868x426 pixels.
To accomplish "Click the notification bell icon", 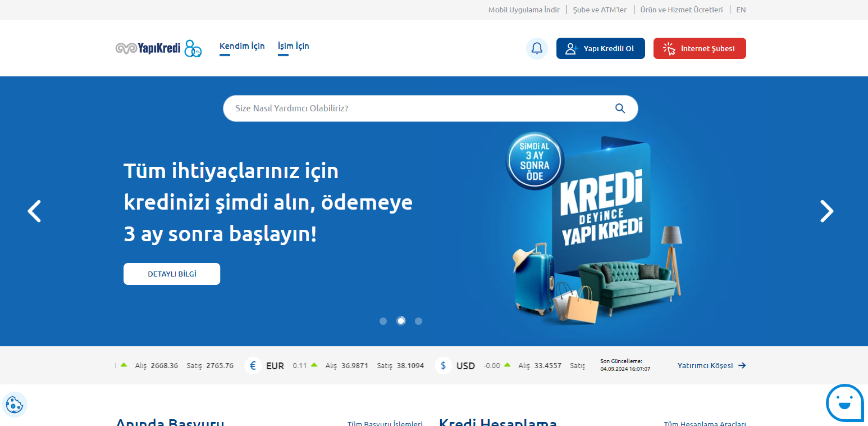I will point(537,48).
